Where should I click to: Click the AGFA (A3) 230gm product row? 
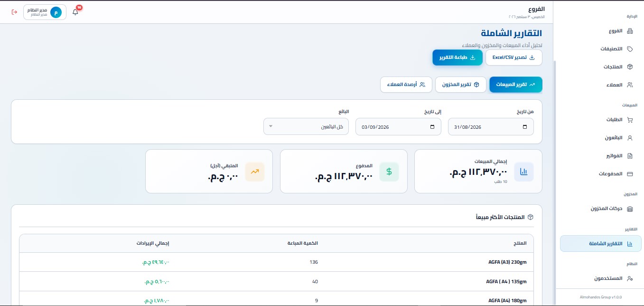pyautogui.click(x=276, y=262)
